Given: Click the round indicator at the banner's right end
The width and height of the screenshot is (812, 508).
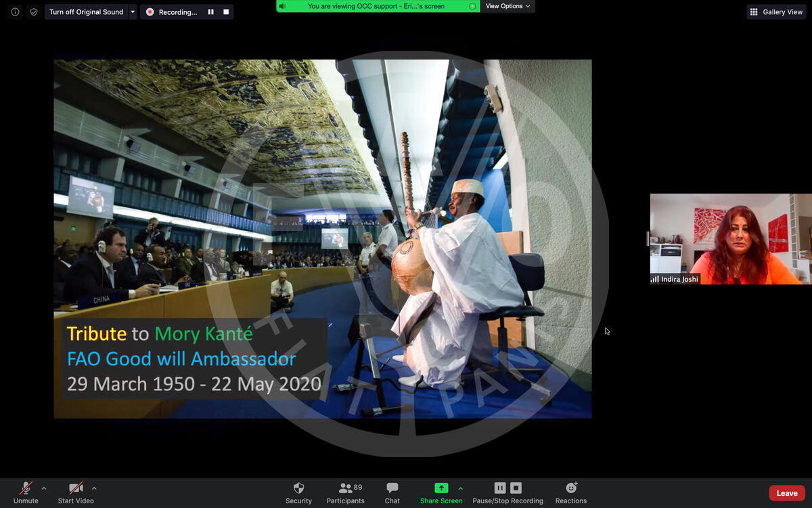Looking at the screenshot, I should point(472,6).
